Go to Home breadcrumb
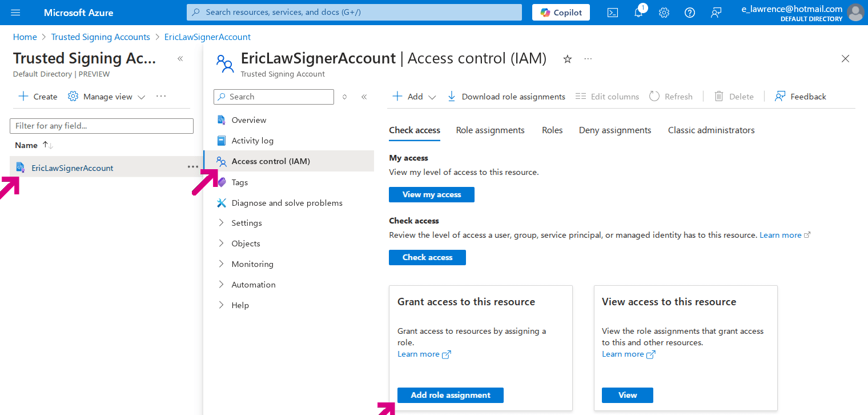868x415 pixels. tap(25, 37)
